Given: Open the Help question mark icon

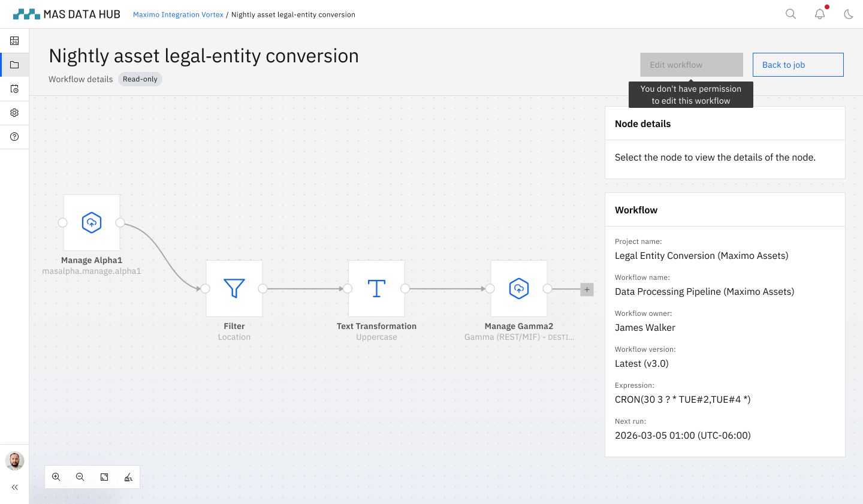Looking at the screenshot, I should pyautogui.click(x=14, y=137).
